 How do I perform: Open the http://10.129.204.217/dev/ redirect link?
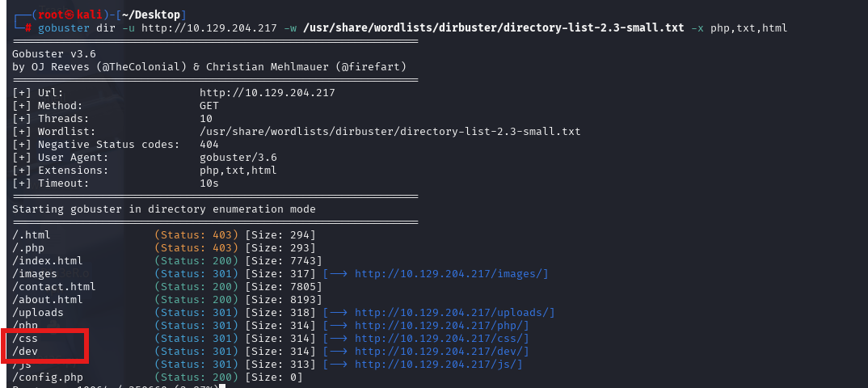pyautogui.click(x=440, y=352)
